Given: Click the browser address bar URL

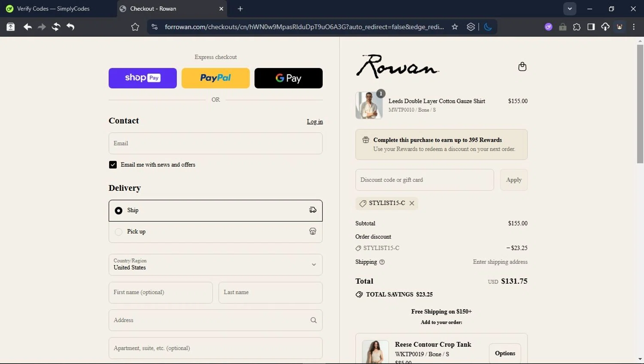Looking at the screenshot, I should [x=304, y=27].
